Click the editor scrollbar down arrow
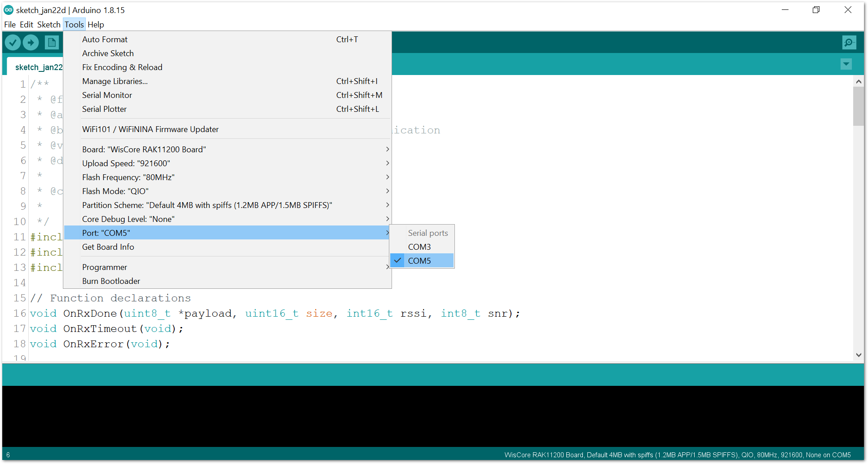 (859, 355)
